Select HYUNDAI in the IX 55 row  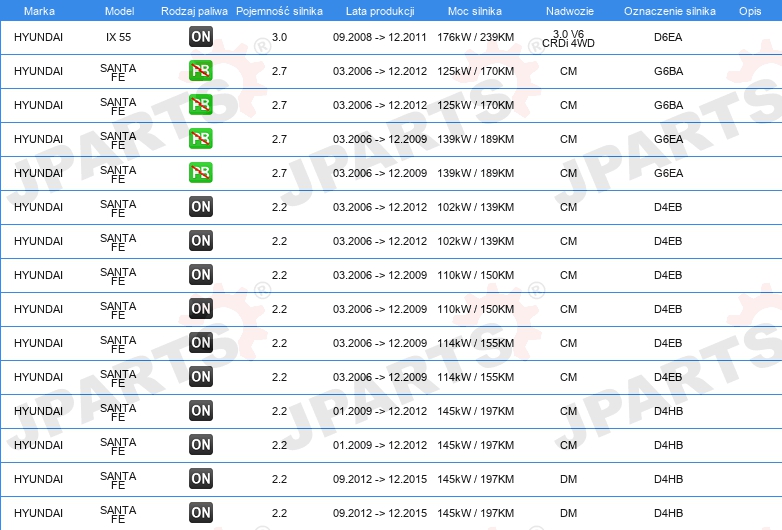(38, 37)
